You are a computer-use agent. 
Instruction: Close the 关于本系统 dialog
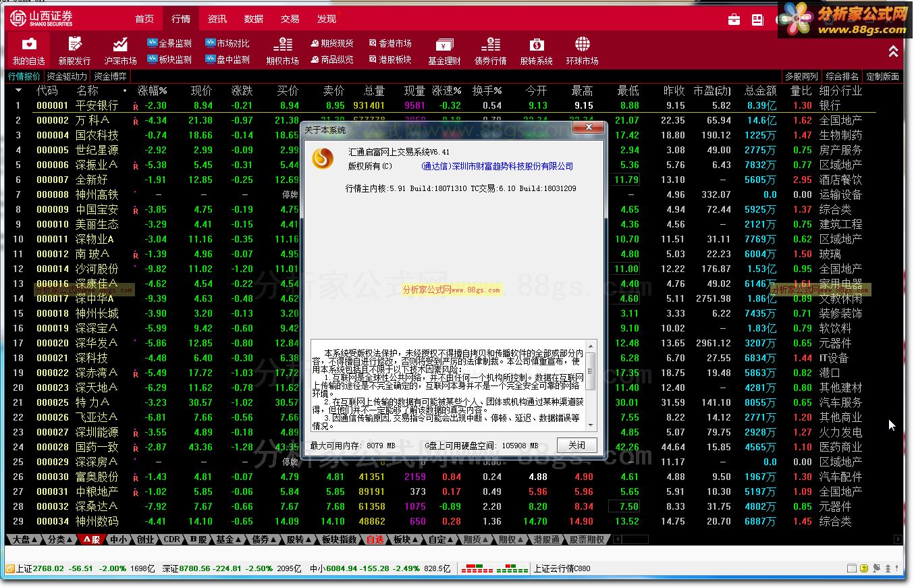coord(589,127)
